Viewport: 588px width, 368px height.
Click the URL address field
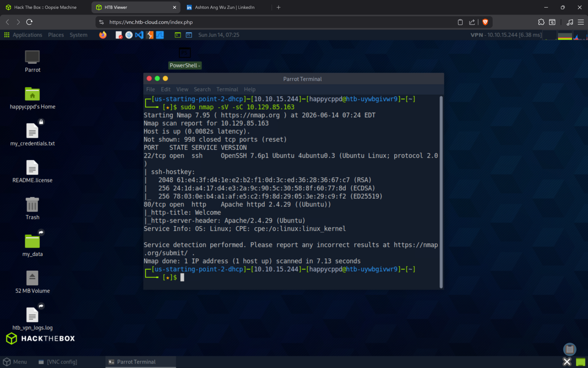click(277, 22)
